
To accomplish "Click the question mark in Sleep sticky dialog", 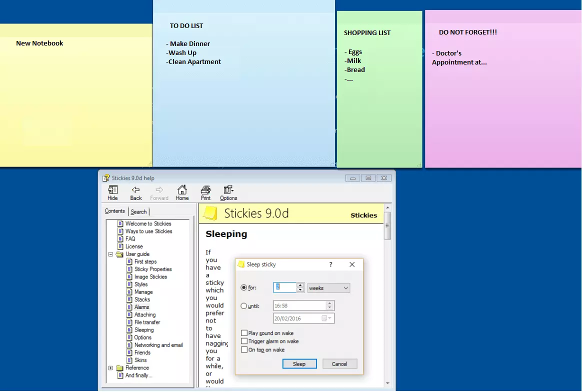I will [x=330, y=264].
